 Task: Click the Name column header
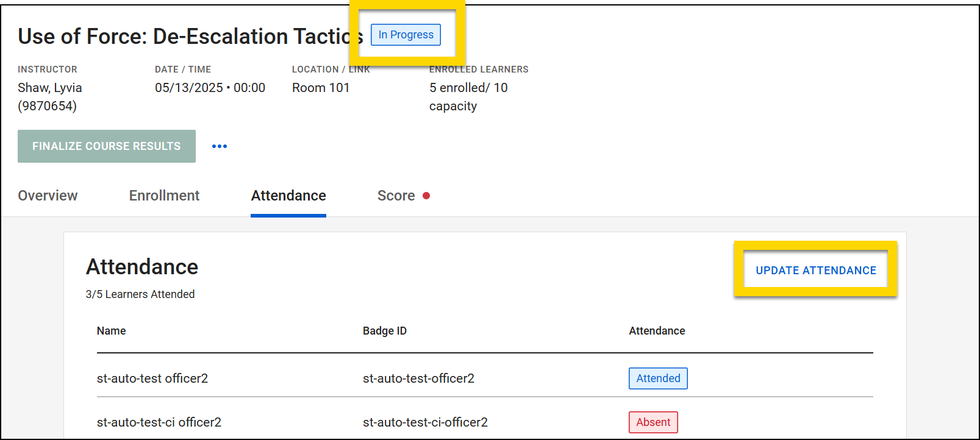tap(111, 331)
